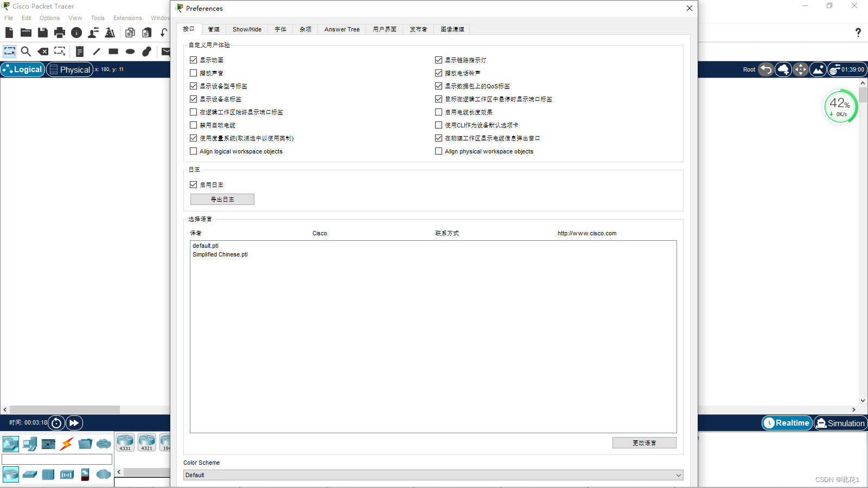Viewport: 868px width, 488px height.
Task: Toggle the 显示设备型号标签 checkbox
Action: pos(193,86)
